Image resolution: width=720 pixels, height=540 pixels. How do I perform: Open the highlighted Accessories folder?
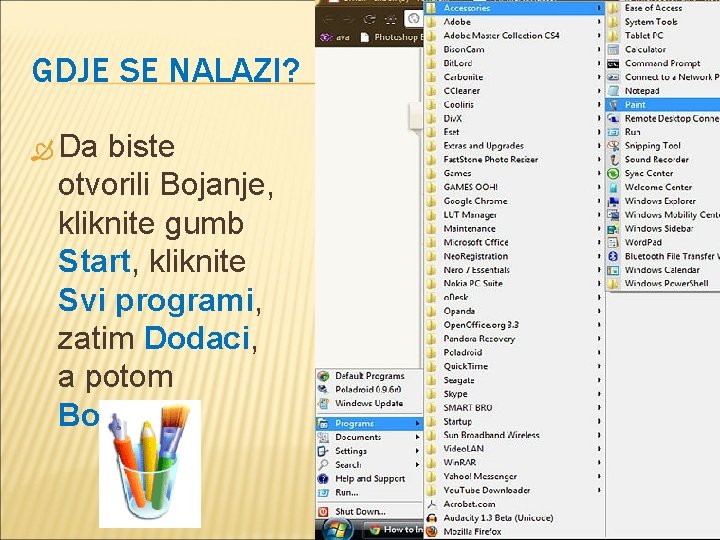pyautogui.click(x=513, y=8)
